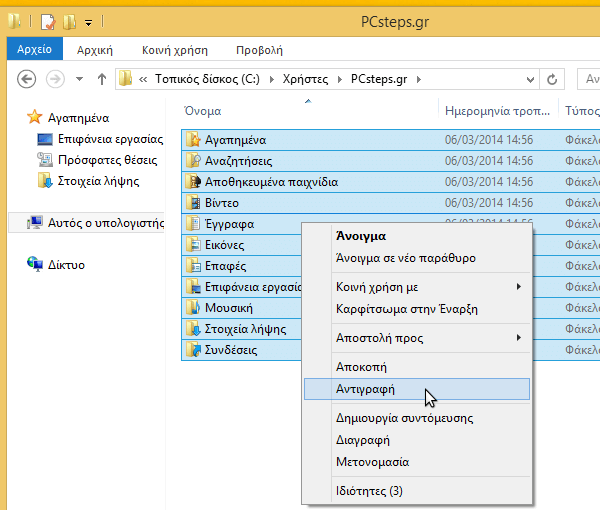Select Τοπικός δίσκος (C:) in breadcrumb
The width and height of the screenshot is (600, 510).
point(207,79)
